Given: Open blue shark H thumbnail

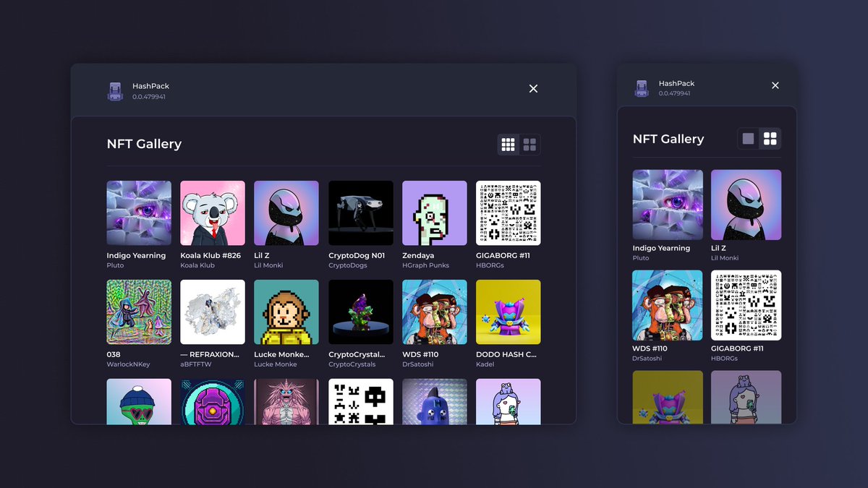Looking at the screenshot, I should [435, 401].
